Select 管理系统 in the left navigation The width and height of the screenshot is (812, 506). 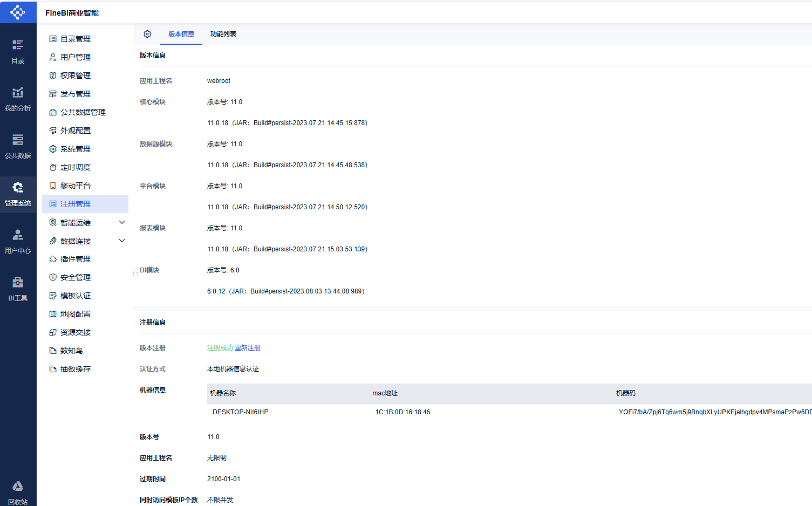[18, 194]
